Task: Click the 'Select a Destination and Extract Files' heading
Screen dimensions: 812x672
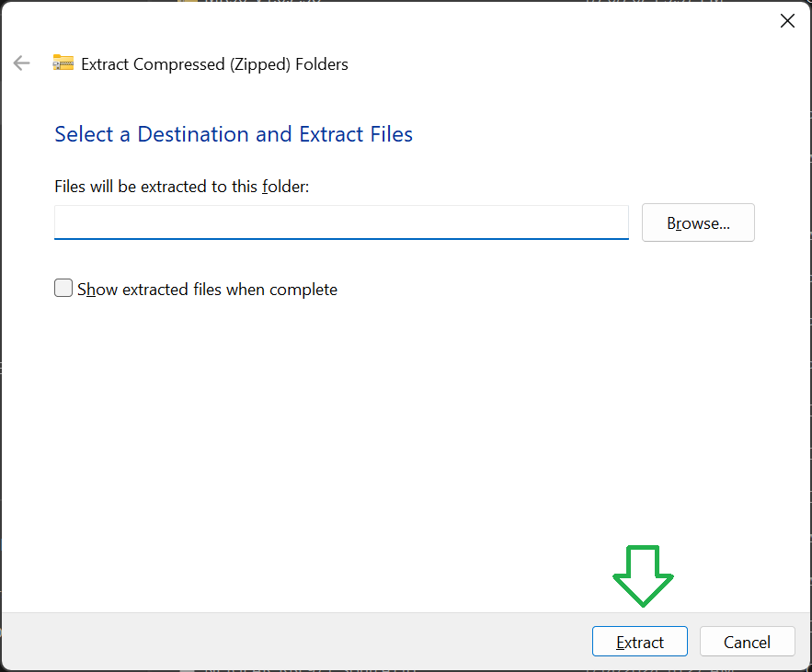Action: (234, 134)
